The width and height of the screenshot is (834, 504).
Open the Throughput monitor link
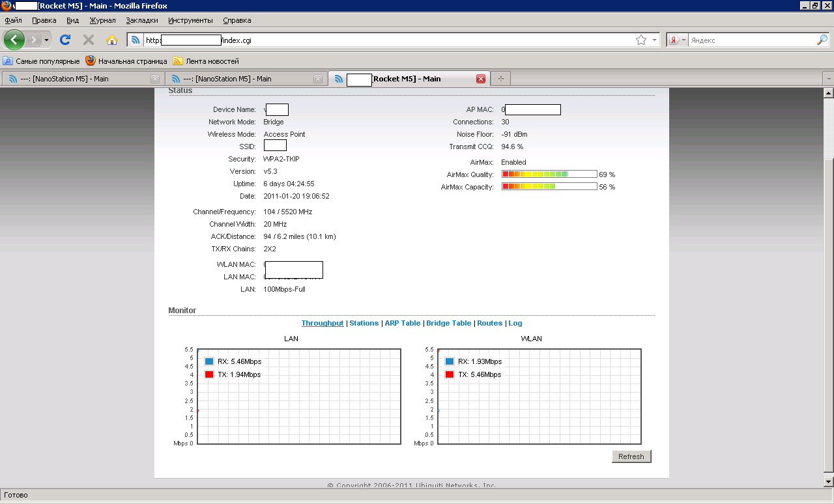coord(323,323)
